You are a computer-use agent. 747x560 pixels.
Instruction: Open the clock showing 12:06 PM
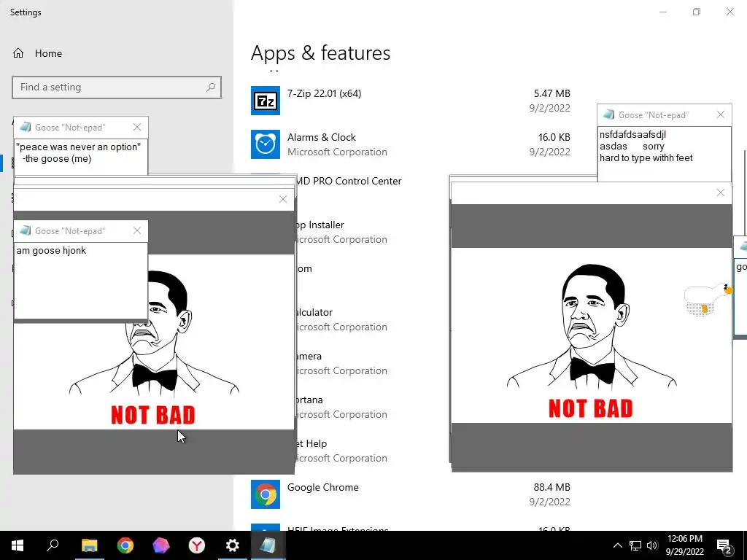[x=685, y=545]
